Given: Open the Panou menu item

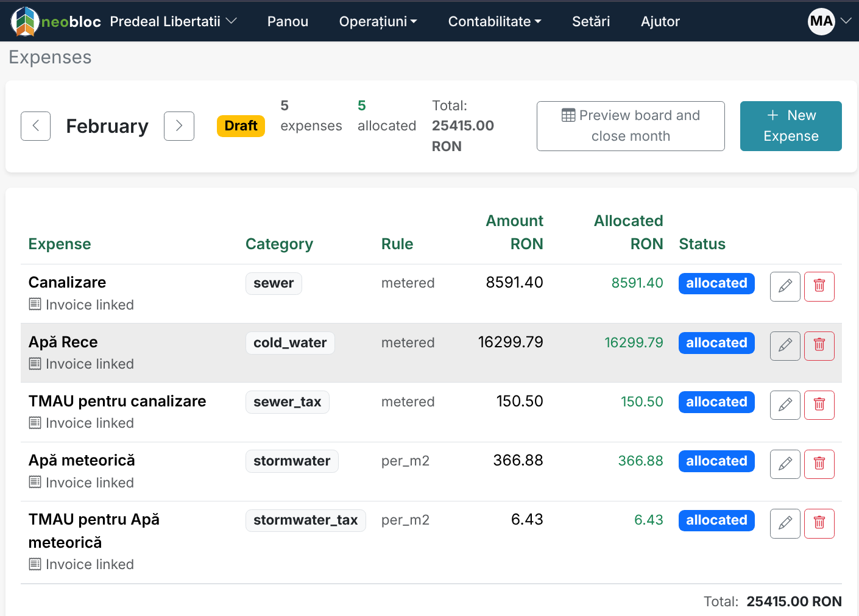Looking at the screenshot, I should click(288, 21).
